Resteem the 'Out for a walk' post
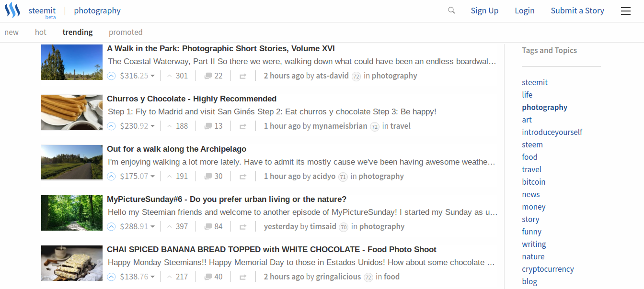644x289 pixels. [x=243, y=177]
